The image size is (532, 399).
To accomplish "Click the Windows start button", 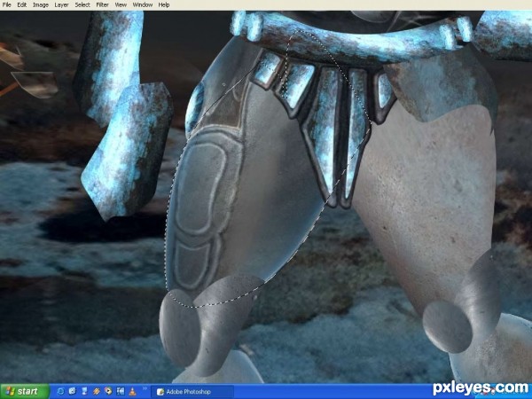I will (x=25, y=392).
